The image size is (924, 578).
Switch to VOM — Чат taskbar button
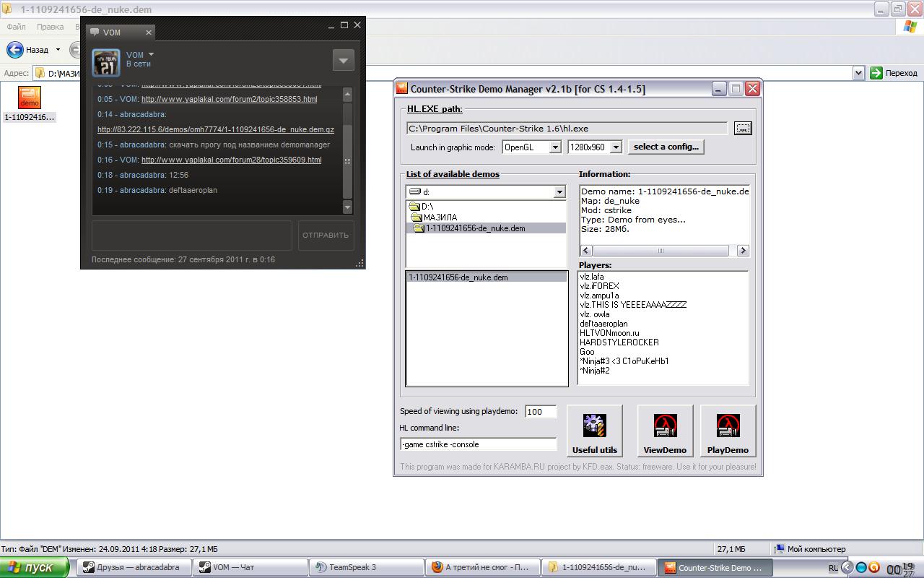point(250,567)
